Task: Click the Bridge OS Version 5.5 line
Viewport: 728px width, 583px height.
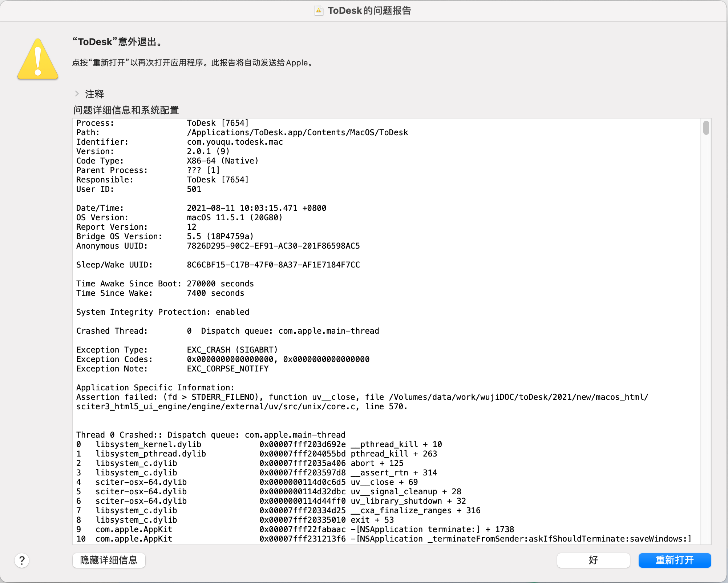Action: point(165,236)
